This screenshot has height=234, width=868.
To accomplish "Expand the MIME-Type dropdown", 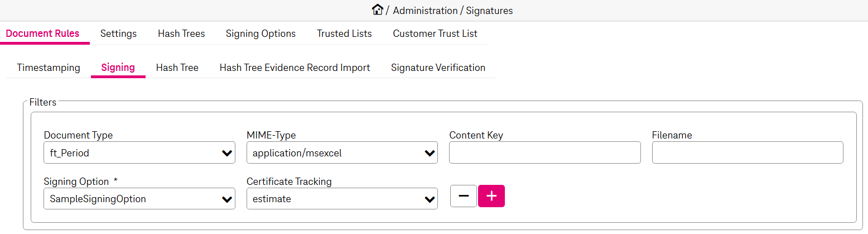I will (x=342, y=152).
